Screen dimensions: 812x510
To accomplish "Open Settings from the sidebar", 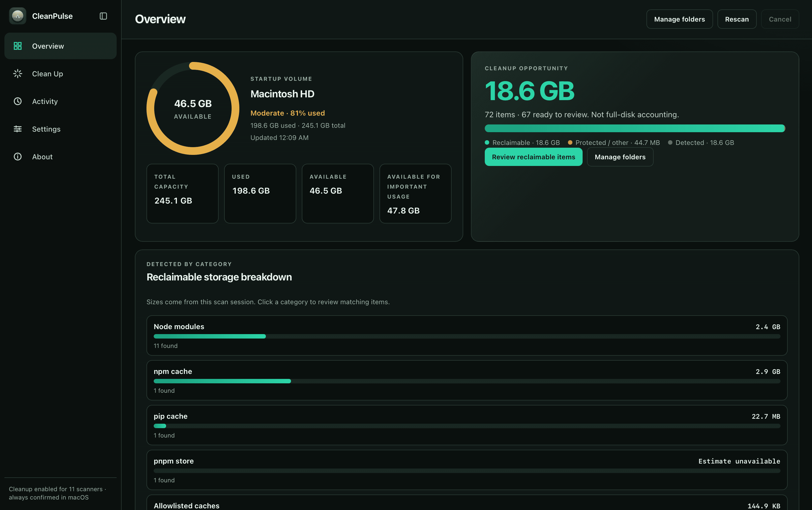I will click(x=60, y=129).
